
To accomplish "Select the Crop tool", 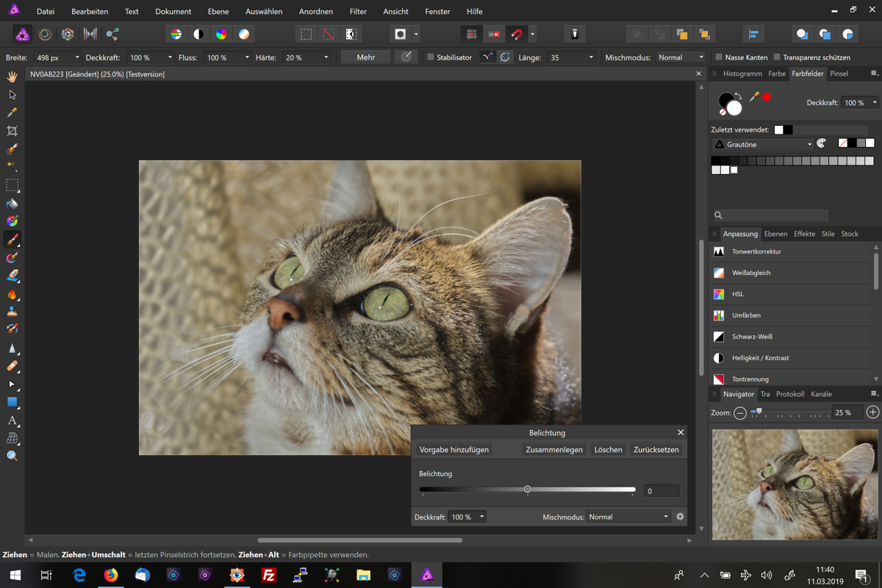I will pos(12,131).
